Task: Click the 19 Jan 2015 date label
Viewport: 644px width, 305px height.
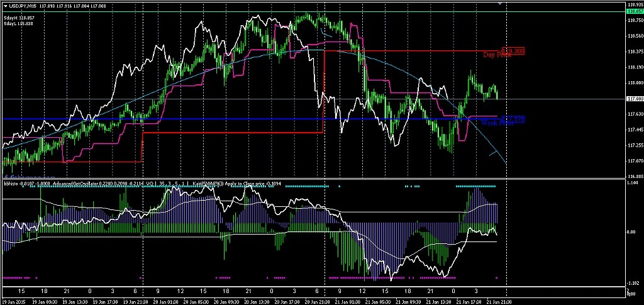Action: [14, 301]
